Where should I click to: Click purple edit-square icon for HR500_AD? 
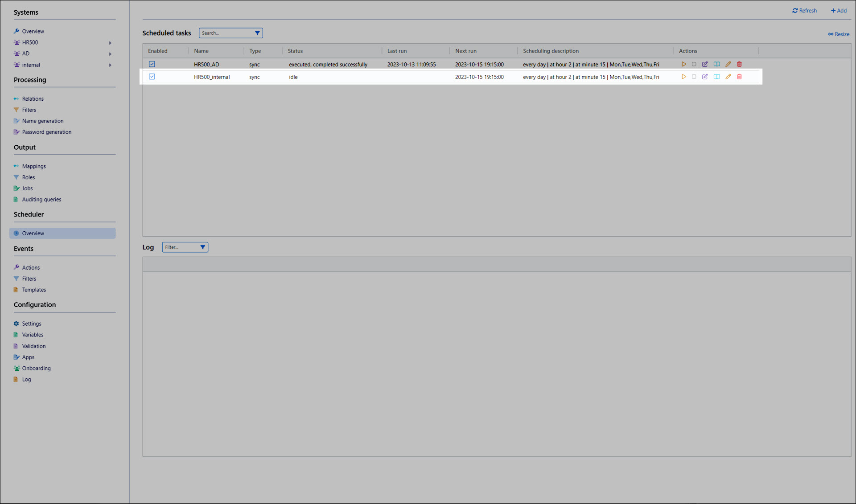(705, 64)
